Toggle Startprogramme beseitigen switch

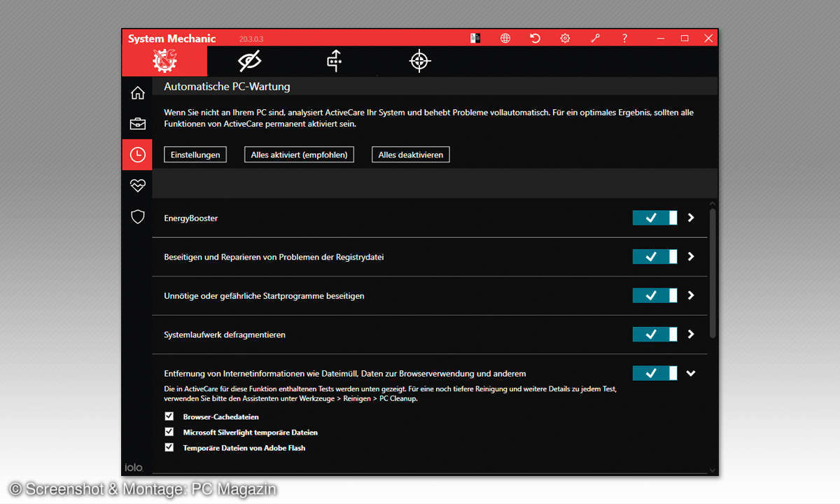tap(655, 295)
